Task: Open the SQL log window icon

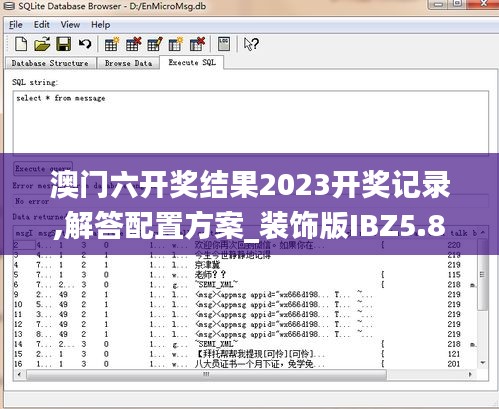Action: 224,44
